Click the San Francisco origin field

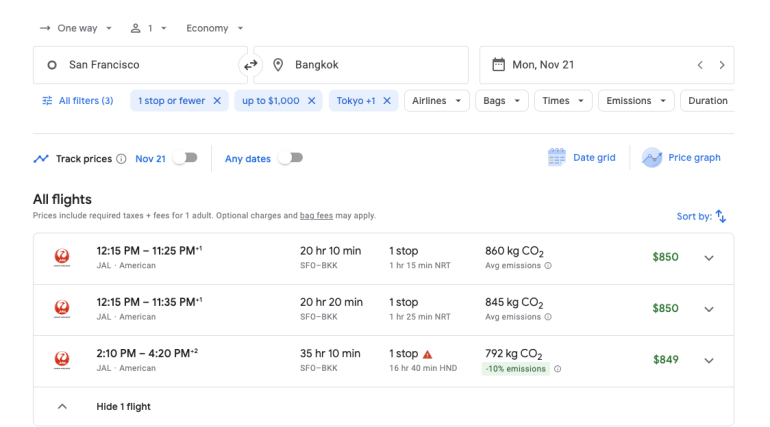click(140, 65)
